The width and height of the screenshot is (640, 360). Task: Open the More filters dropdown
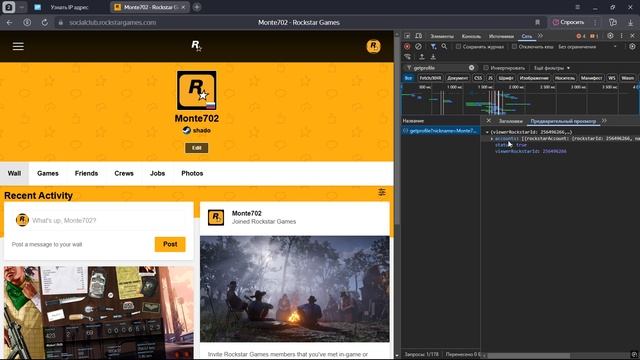pos(552,68)
